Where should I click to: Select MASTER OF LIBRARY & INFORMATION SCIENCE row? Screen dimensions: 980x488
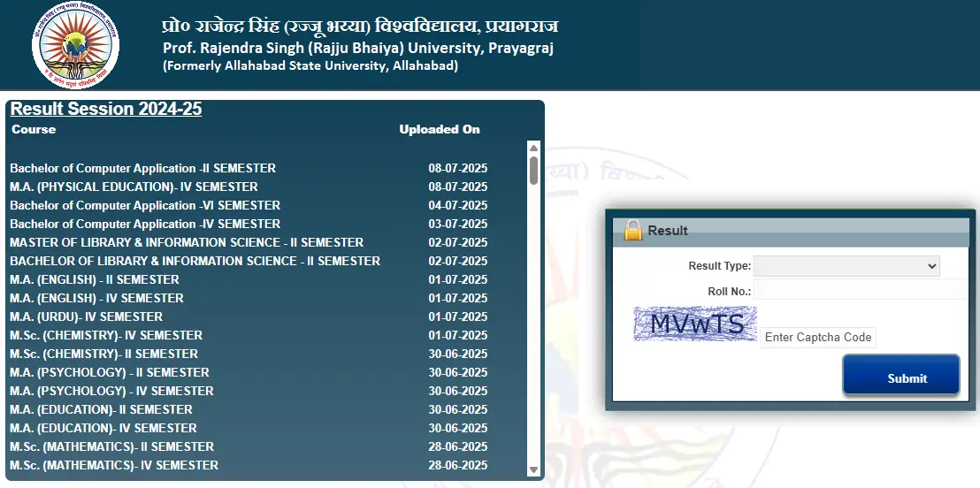(x=187, y=242)
